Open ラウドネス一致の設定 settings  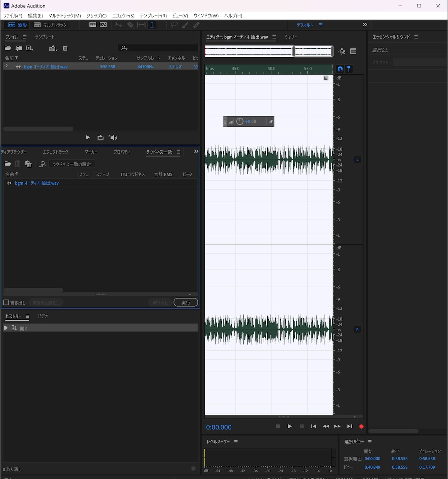[72, 164]
